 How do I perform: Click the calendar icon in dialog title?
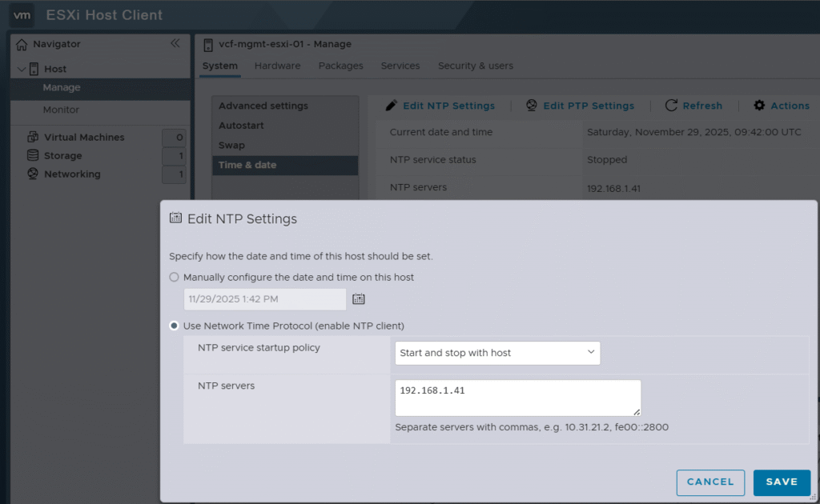(175, 218)
